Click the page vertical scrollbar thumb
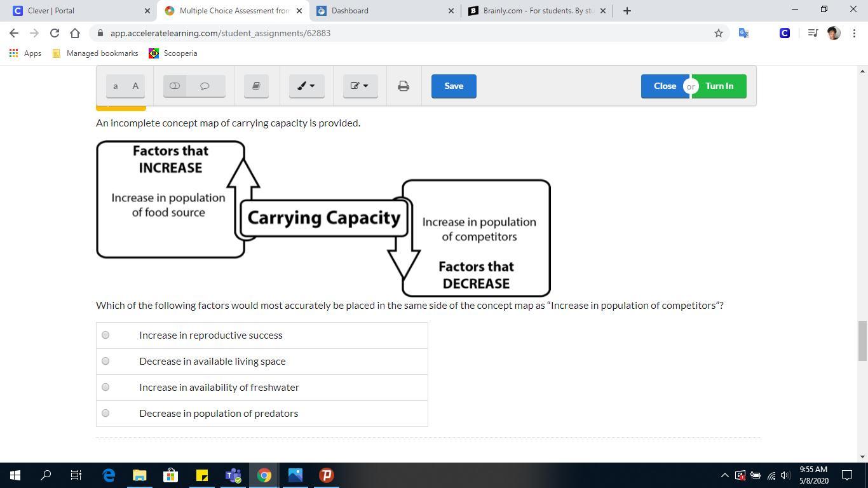 [862, 340]
